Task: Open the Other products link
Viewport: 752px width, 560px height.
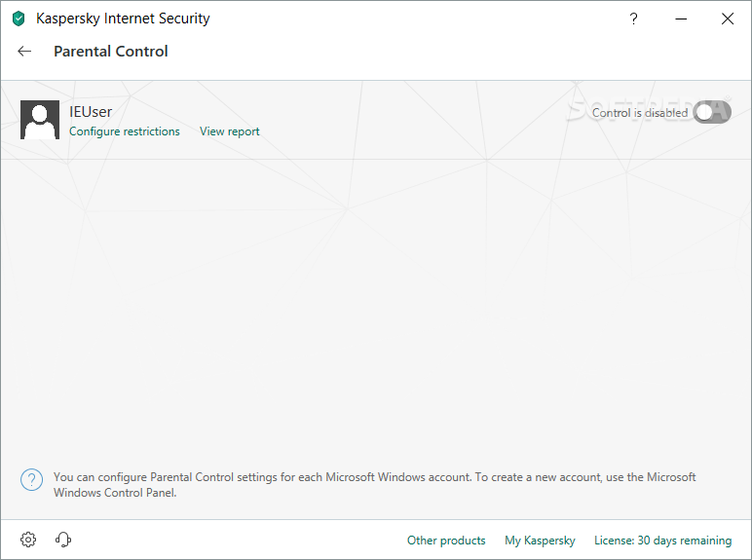Action: point(446,541)
